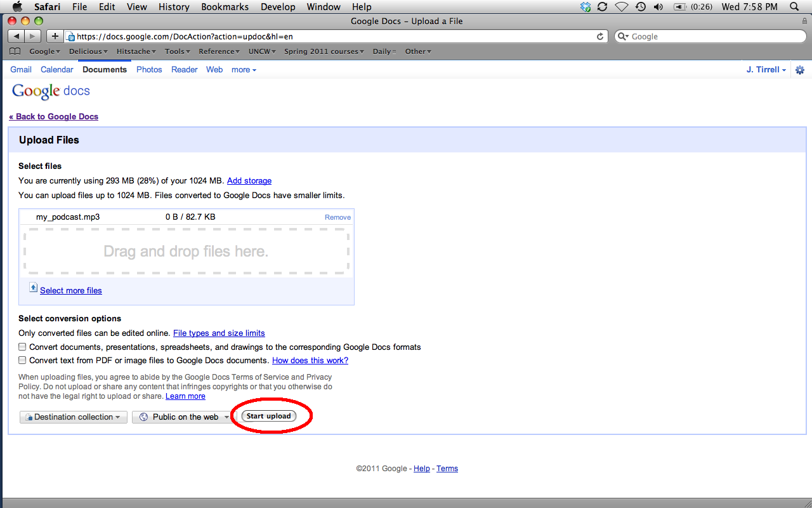Enable converting documents to Google Docs formats

click(22, 347)
